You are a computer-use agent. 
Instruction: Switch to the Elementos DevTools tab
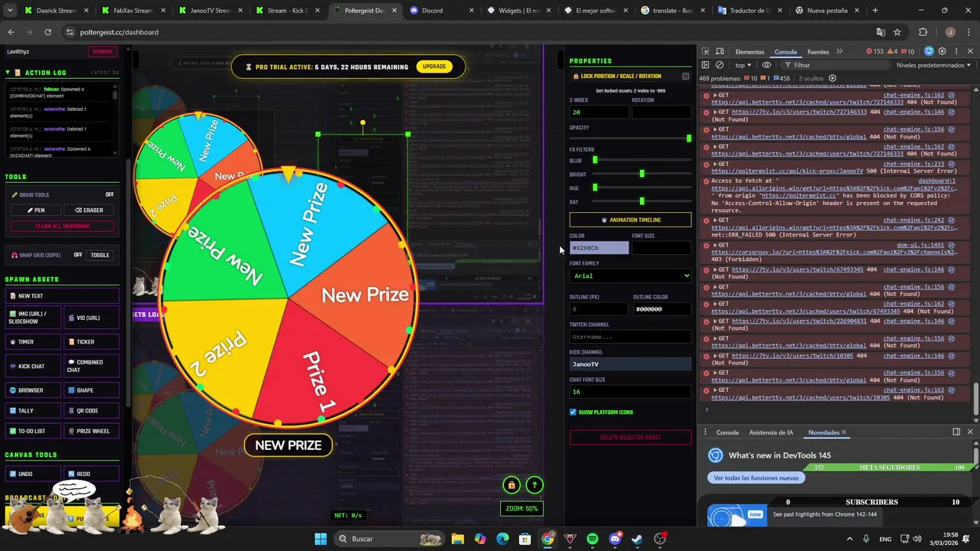tap(750, 51)
